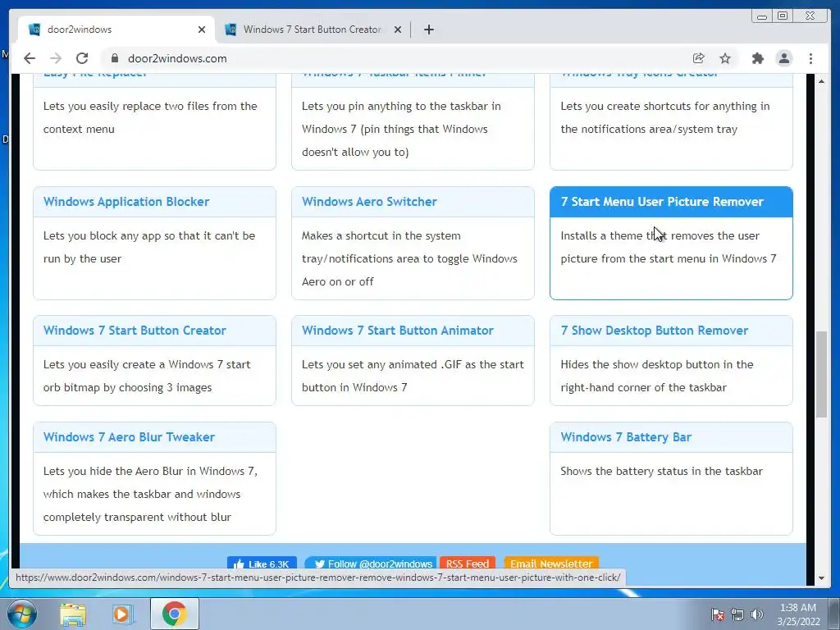Open a new browser tab
Screen dimensions: 840x630
pyautogui.click(x=428, y=30)
